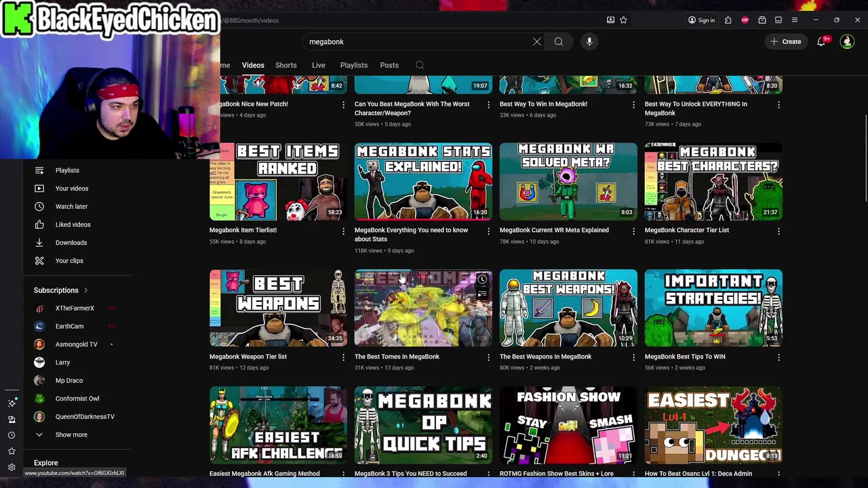Click the channel search magnifier next to the Posts tab
Image resolution: width=868 pixels, height=488 pixels.
click(x=420, y=65)
